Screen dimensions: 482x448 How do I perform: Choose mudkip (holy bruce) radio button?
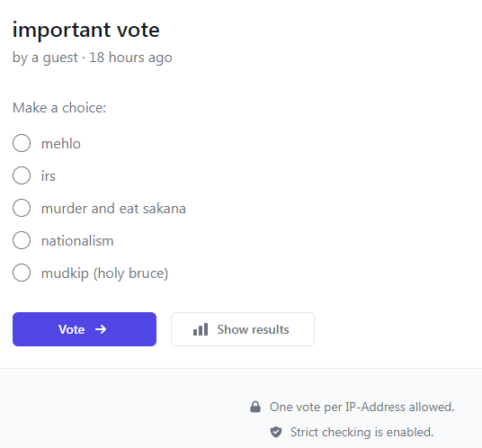[22, 273]
